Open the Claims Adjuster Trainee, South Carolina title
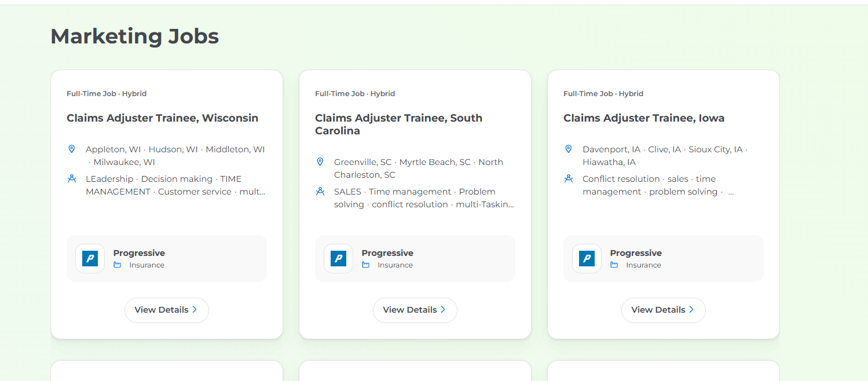Image resolution: width=868 pixels, height=381 pixels. coord(398,124)
